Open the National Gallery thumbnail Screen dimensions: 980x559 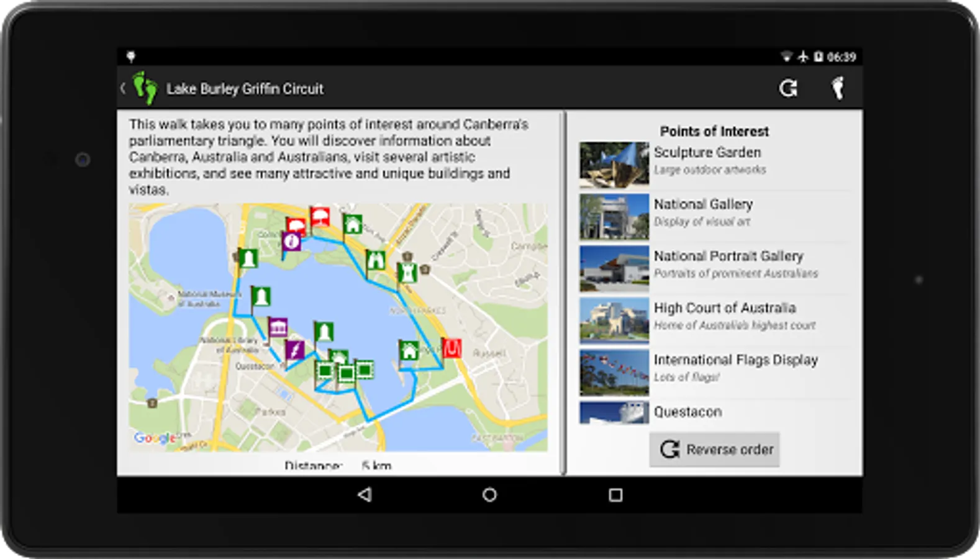[614, 217]
